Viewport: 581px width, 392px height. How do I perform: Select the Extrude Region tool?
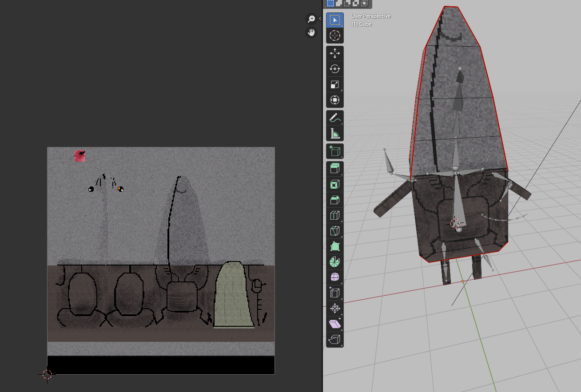click(x=335, y=169)
